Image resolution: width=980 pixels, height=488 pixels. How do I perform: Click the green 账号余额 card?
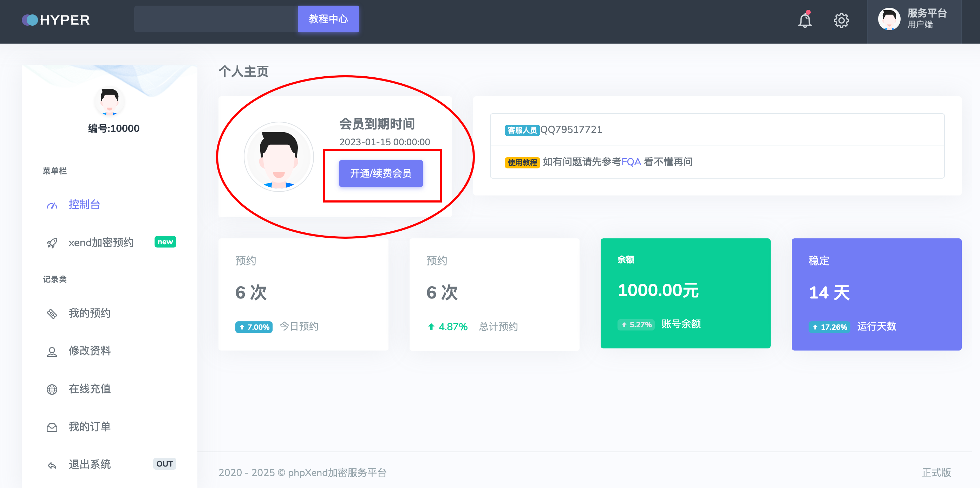click(685, 293)
